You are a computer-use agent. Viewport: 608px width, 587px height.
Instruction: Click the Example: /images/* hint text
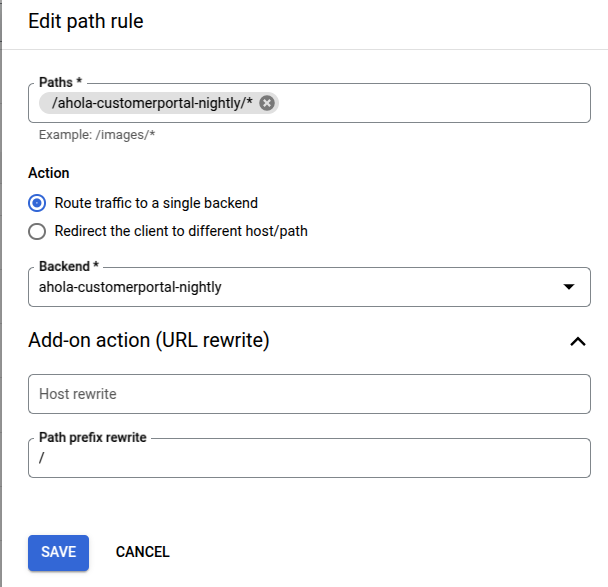coord(97,135)
